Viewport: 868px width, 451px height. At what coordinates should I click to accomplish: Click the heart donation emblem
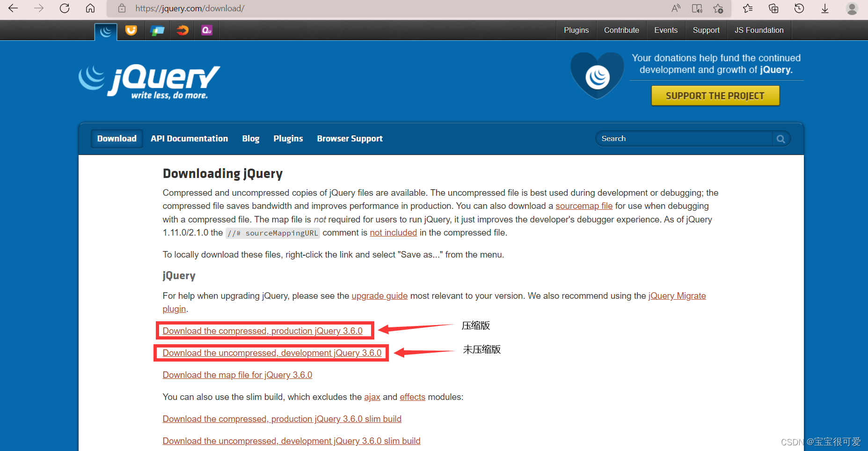[x=597, y=75]
